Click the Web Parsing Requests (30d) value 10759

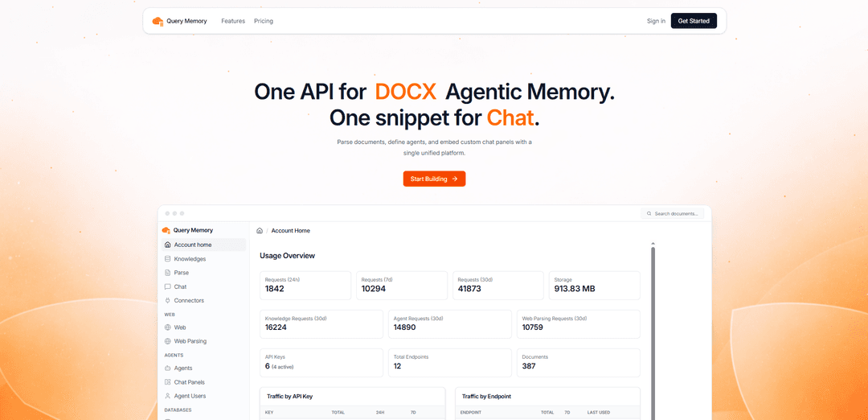coord(533,327)
